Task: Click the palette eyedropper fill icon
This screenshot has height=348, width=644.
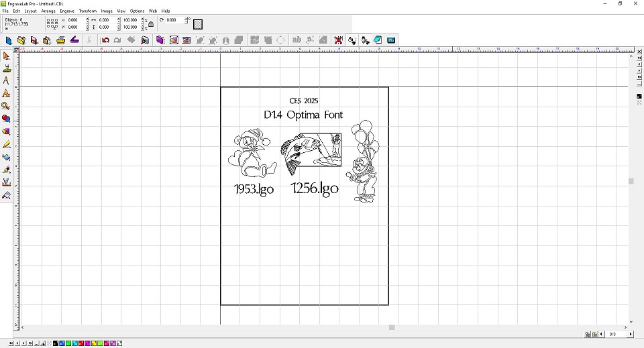Action: click(43, 343)
